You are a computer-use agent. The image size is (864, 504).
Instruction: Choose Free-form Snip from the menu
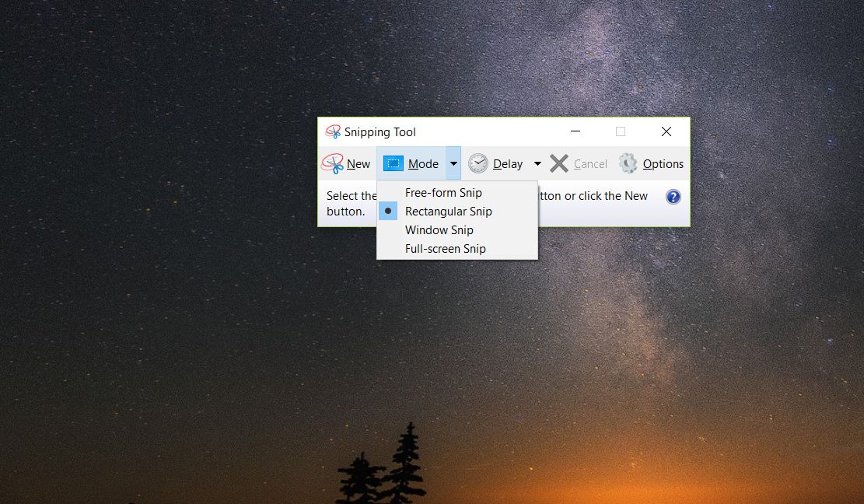[443, 193]
